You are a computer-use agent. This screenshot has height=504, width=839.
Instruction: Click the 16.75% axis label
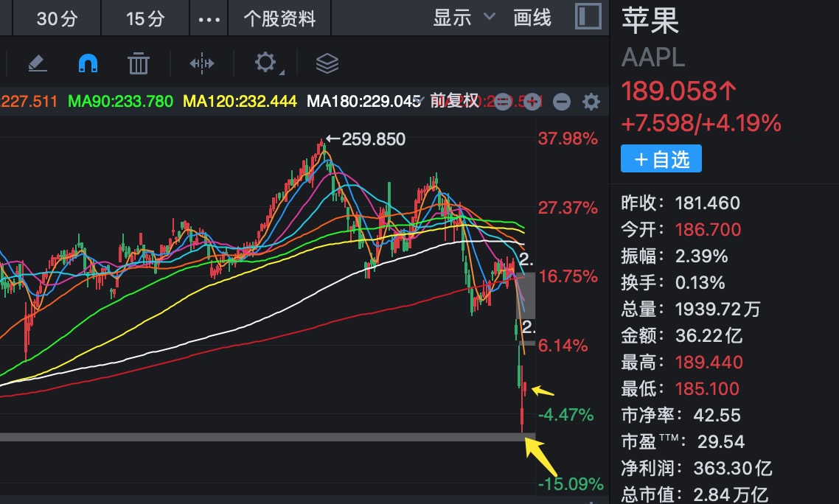tap(568, 276)
